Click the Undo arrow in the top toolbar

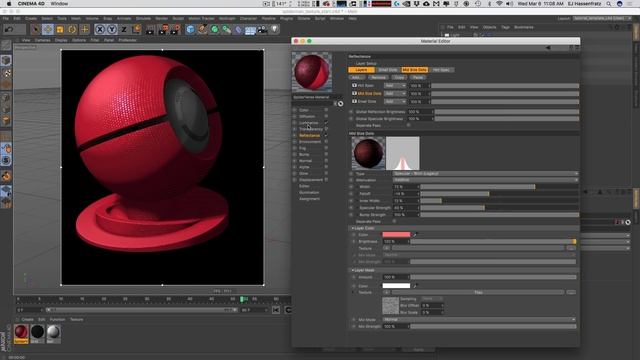tap(9, 29)
